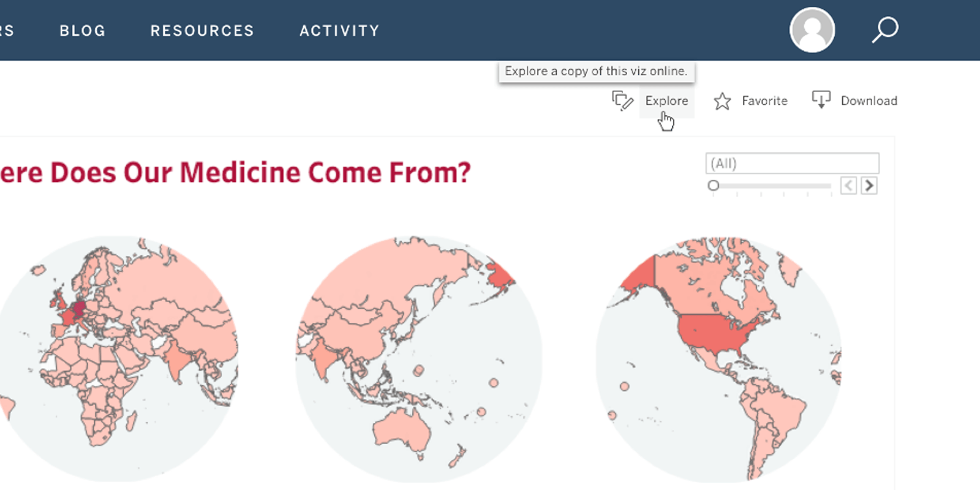The width and height of the screenshot is (980, 490).
Task: Click the filter slider track
Action: coord(772,186)
